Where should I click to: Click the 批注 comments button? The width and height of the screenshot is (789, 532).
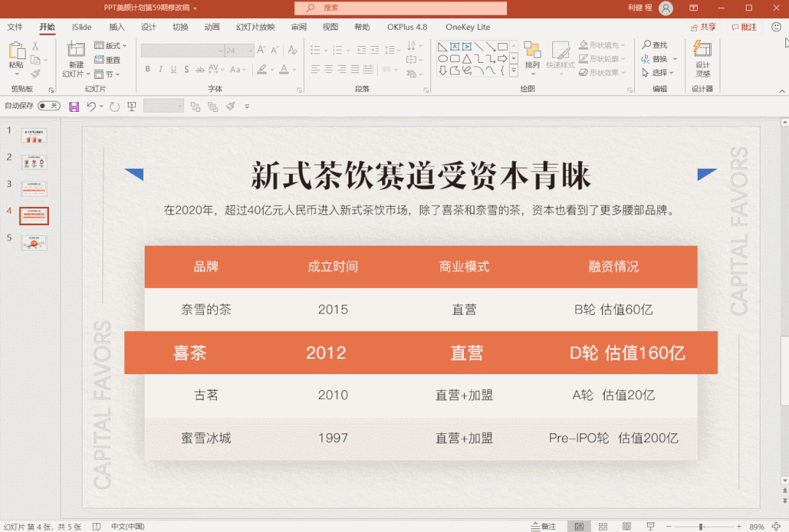click(x=744, y=27)
